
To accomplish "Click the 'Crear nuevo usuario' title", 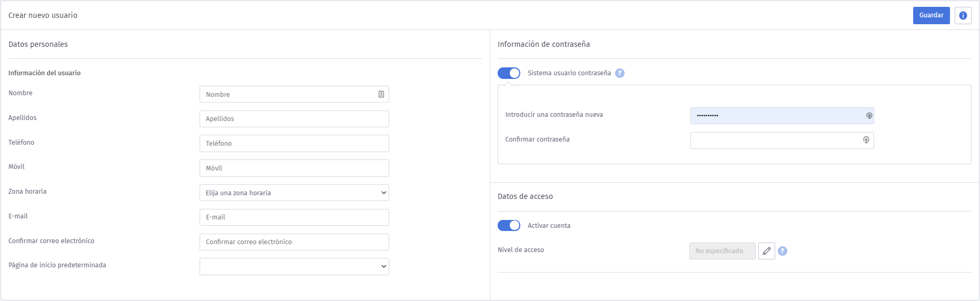I will (x=43, y=15).
